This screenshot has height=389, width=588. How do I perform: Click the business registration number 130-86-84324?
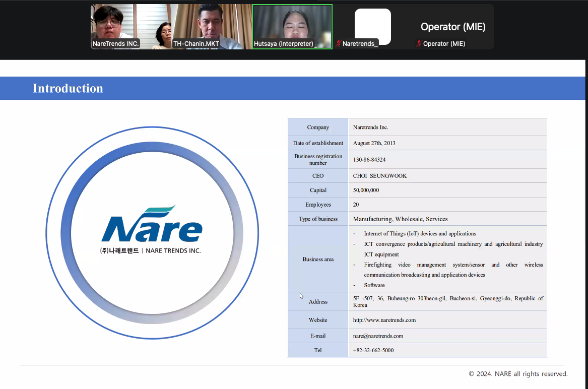click(369, 160)
